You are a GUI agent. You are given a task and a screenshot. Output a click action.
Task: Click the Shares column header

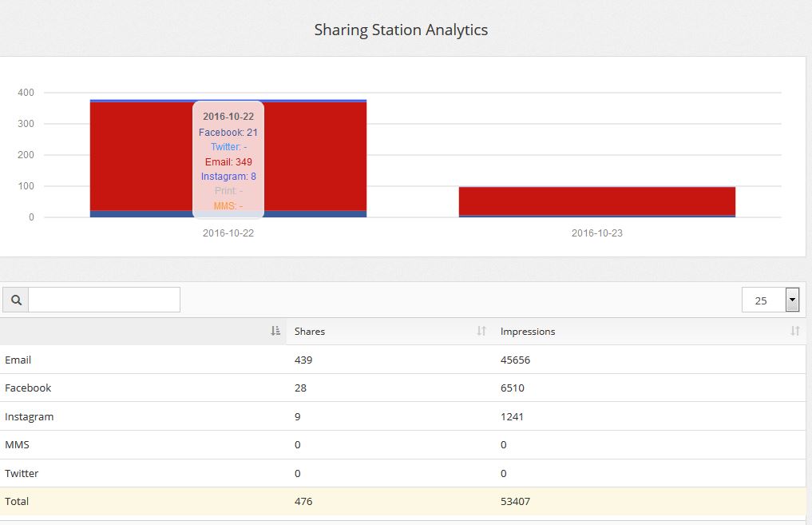tap(310, 331)
